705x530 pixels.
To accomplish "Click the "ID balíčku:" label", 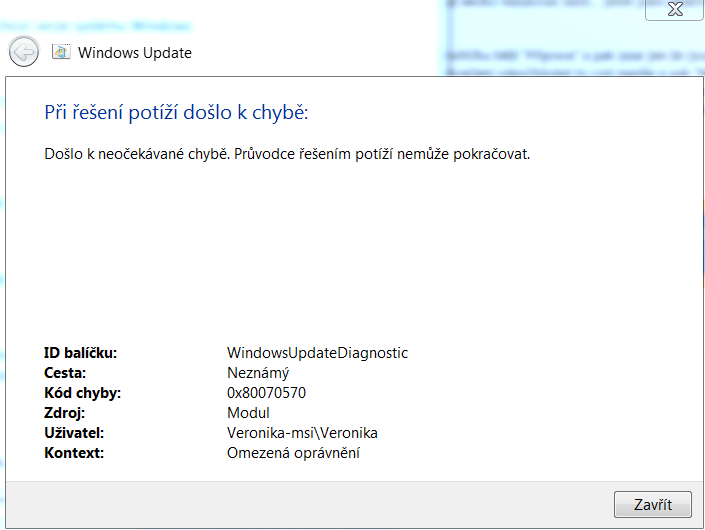I will [80, 353].
